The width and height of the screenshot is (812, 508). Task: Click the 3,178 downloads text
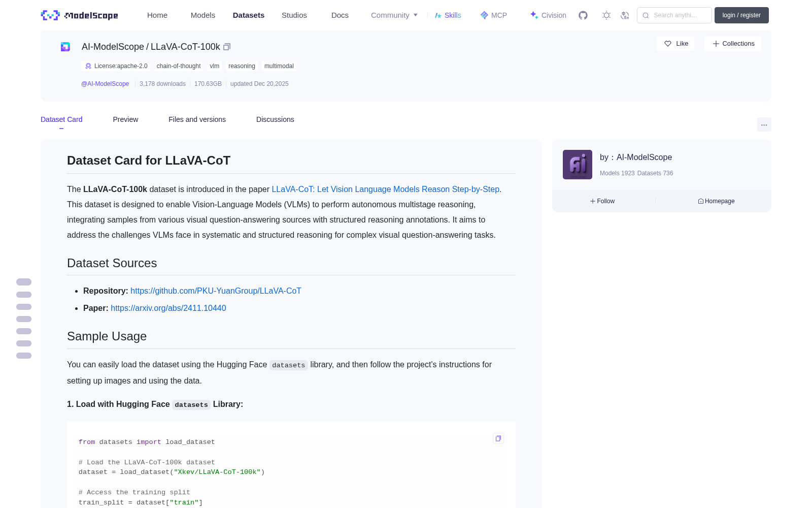coord(162,84)
